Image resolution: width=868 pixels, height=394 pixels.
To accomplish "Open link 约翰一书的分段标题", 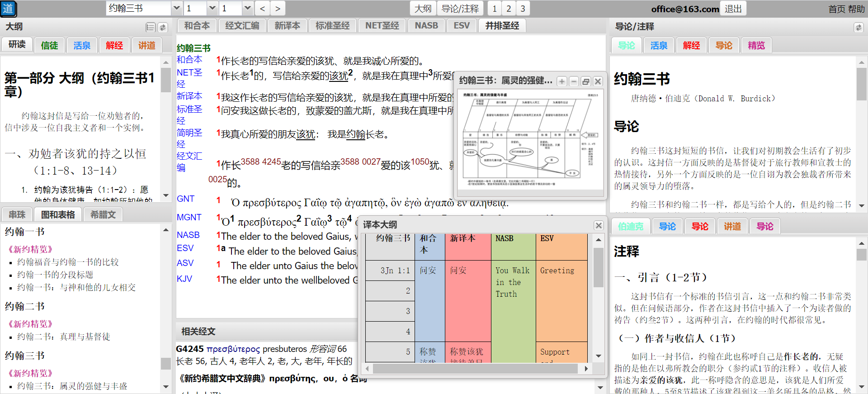I will (x=55, y=275).
